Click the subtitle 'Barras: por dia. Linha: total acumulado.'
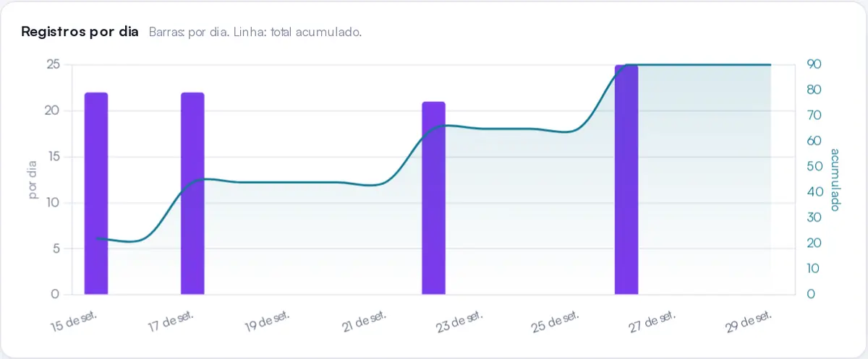 [255, 33]
